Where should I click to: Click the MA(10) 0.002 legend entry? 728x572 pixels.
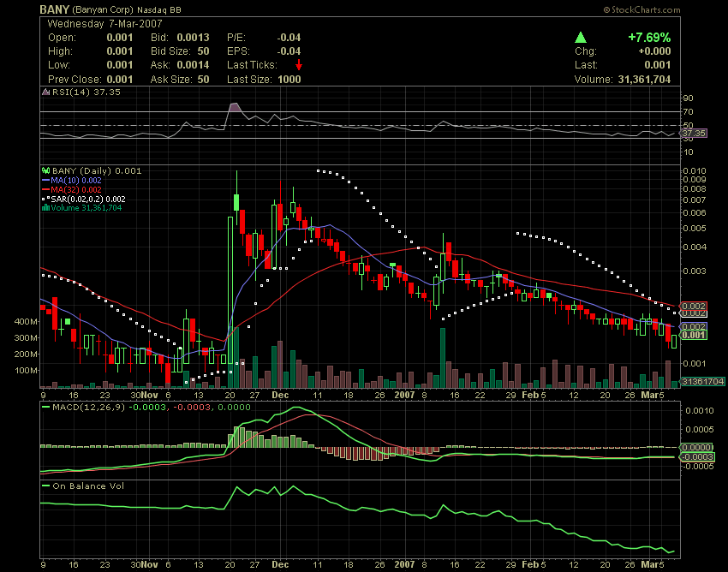pos(76,180)
